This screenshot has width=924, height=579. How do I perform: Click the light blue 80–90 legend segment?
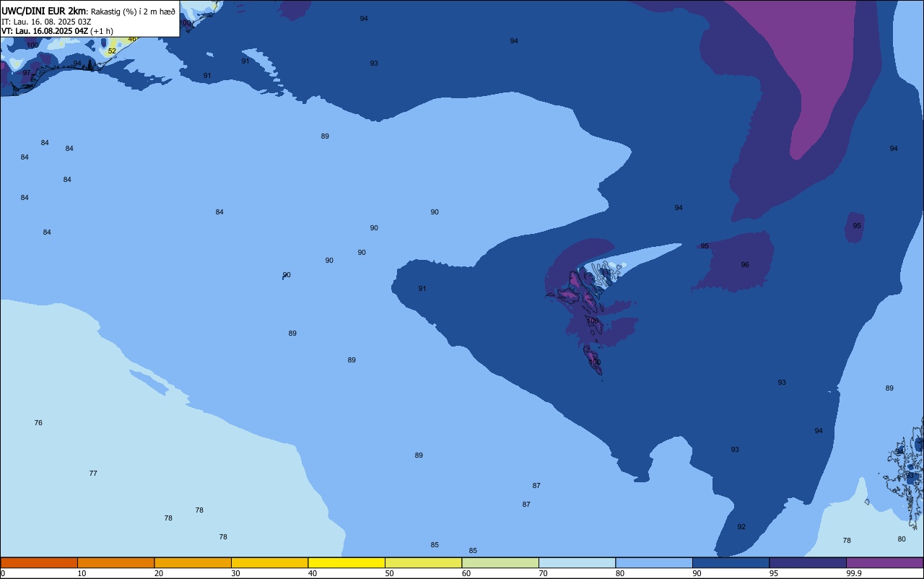point(654,562)
